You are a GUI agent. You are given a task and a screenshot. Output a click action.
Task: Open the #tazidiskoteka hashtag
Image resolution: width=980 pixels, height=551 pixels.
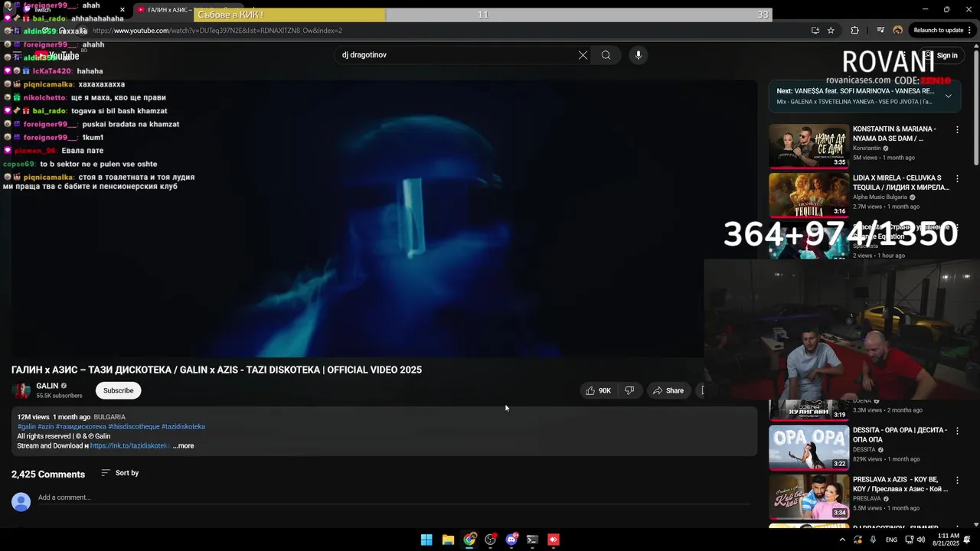tap(183, 426)
